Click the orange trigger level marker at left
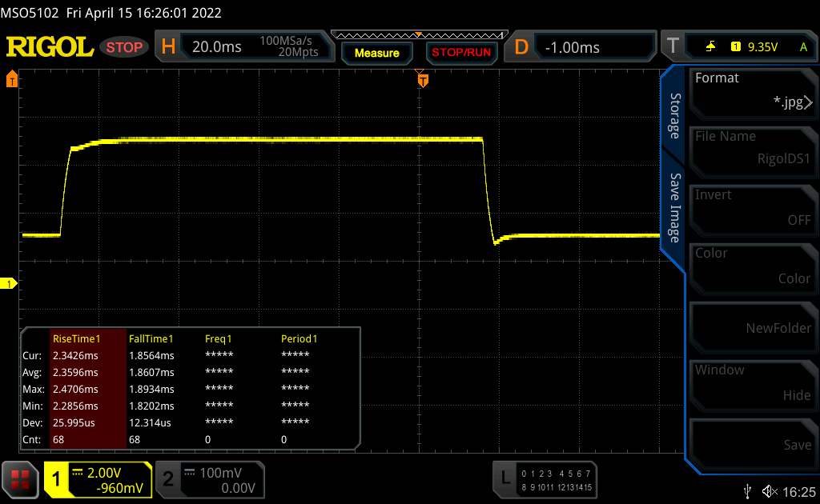 (12, 79)
